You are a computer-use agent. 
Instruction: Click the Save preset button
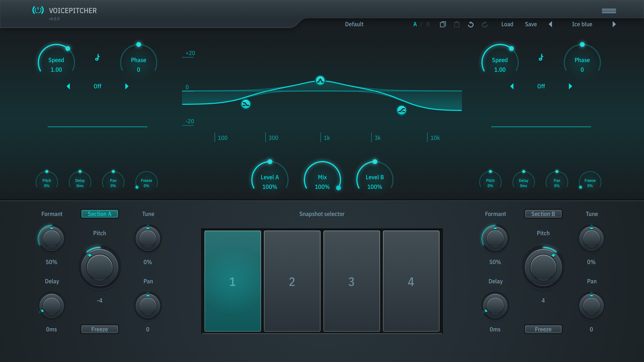[x=531, y=24]
